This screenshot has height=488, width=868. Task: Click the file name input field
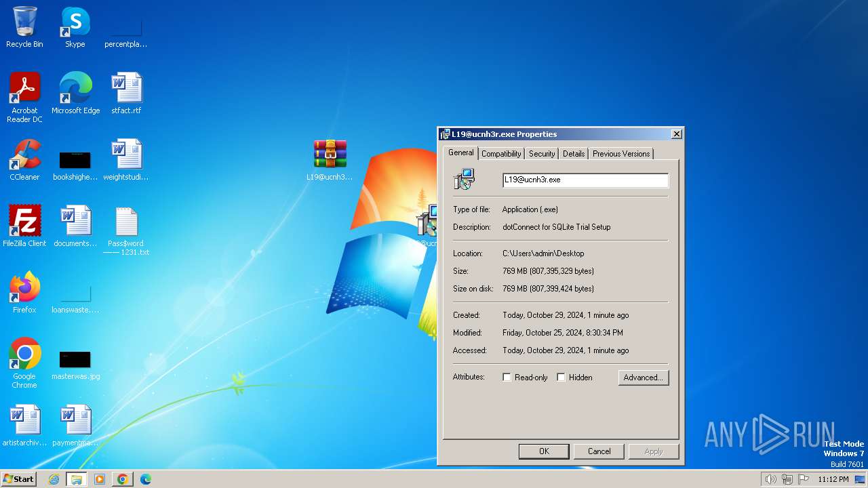(x=585, y=180)
